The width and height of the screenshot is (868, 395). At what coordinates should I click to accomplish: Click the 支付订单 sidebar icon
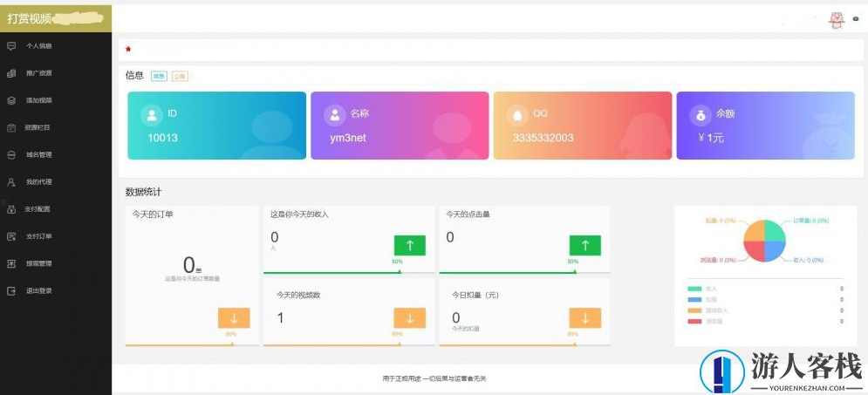pos(11,237)
